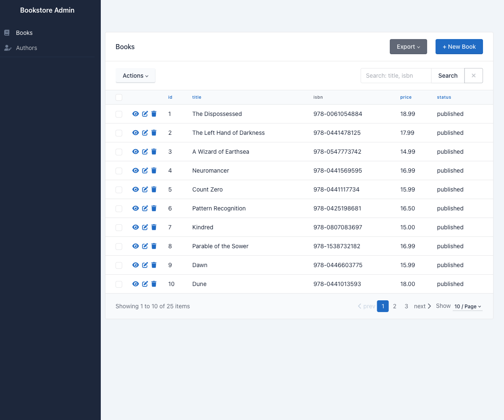504x420 pixels.
Task: Check the row for The Dispossessed
Action: [119, 114]
